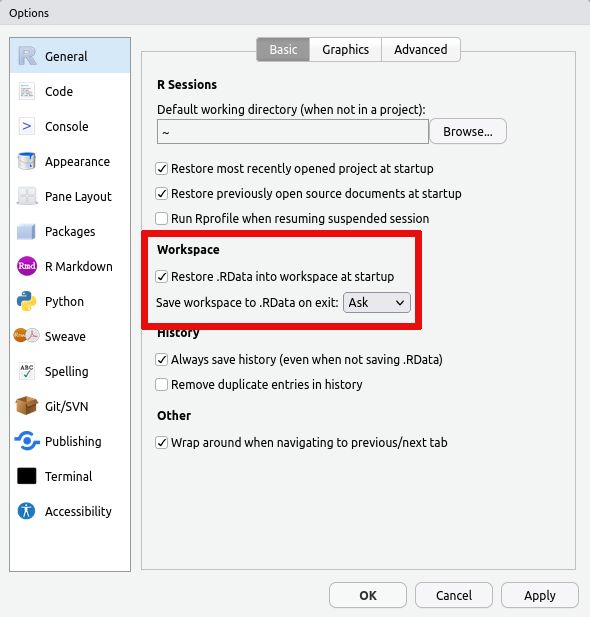Viewport: 590px width, 617px height.
Task: Switch to the Graphics tab
Action: coord(345,50)
